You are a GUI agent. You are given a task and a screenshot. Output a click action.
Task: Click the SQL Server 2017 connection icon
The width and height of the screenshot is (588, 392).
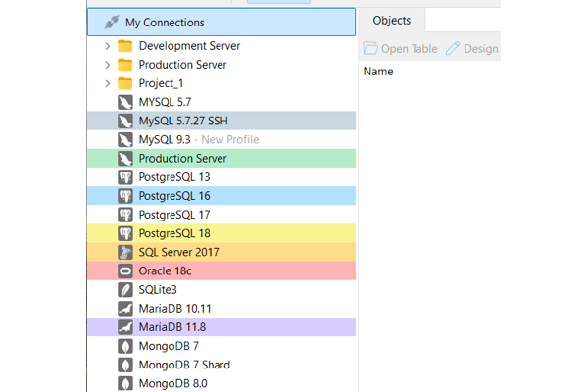[125, 252]
